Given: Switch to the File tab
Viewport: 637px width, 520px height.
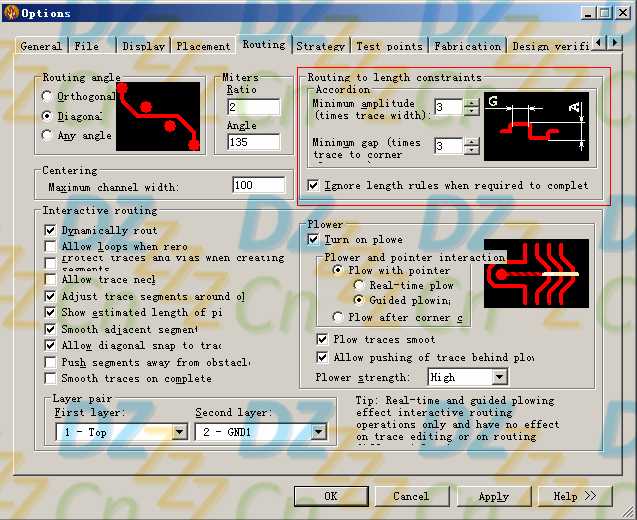Looking at the screenshot, I should [92, 46].
